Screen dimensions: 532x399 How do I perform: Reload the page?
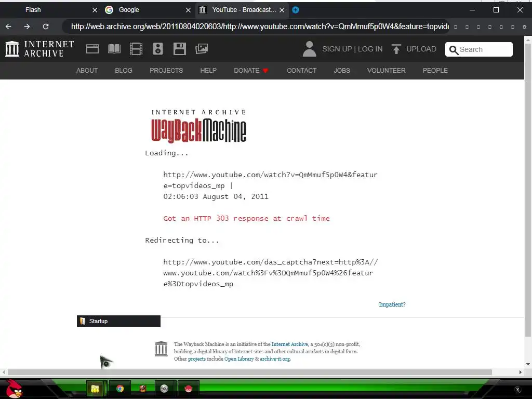(x=46, y=26)
